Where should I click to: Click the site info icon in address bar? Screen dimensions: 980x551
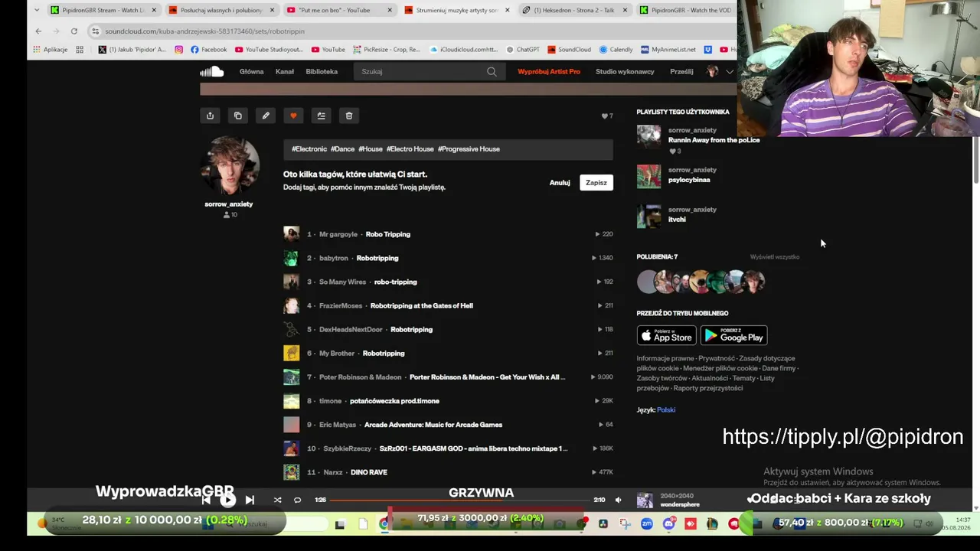(95, 31)
